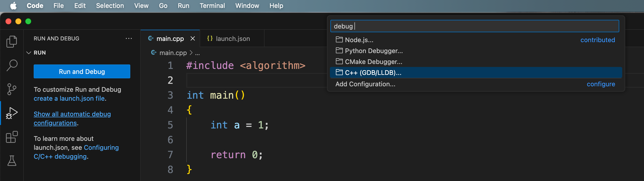Open the Source Control view icon
Image resolution: width=644 pixels, height=181 pixels.
coord(11,89)
